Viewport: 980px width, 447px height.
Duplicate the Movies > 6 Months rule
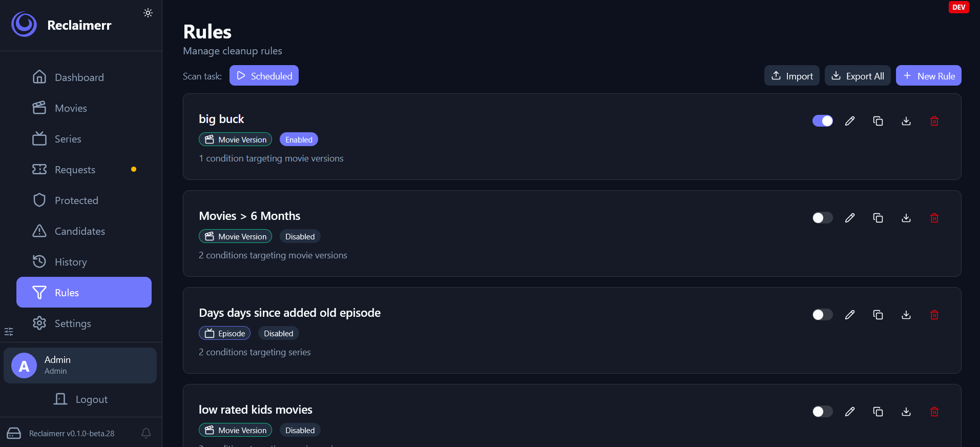coord(878,218)
